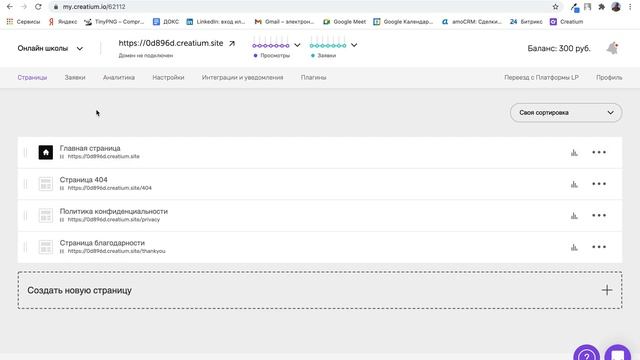
Task: Open the Страница благодарности page title
Action: (102, 243)
